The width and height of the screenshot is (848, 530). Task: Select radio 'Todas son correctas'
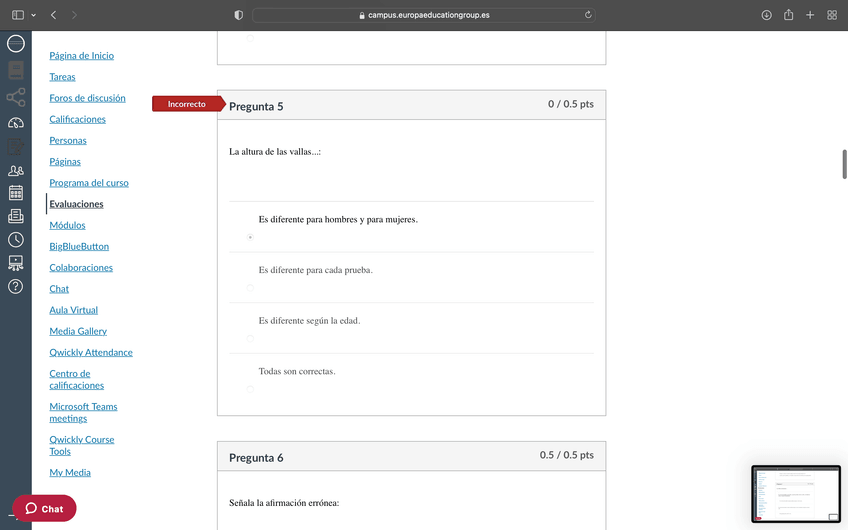tap(250, 389)
